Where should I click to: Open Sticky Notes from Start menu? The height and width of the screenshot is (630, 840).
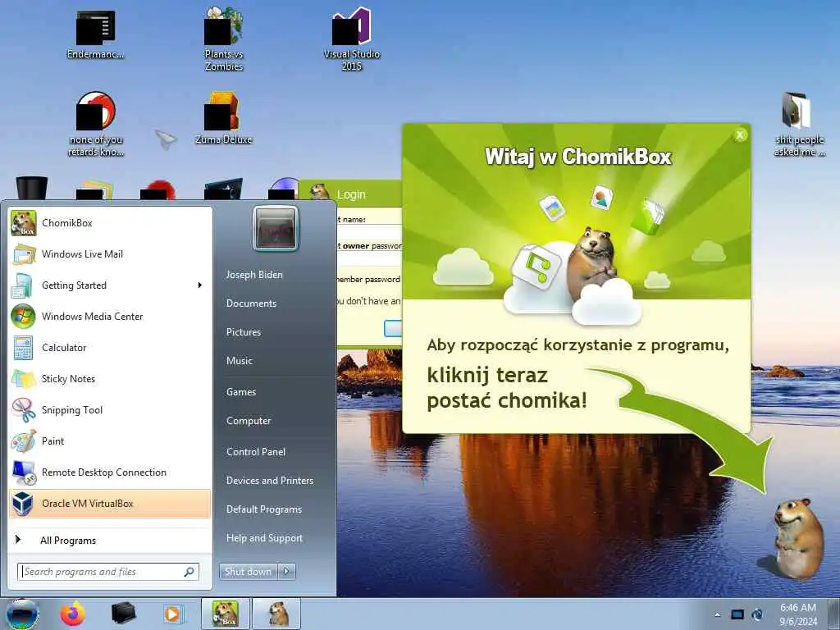coord(110,379)
